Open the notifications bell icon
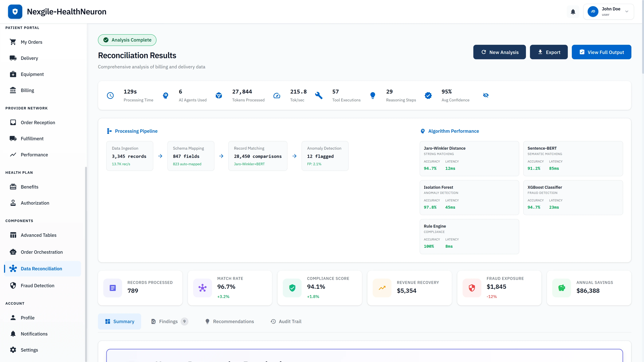This screenshot has height=362, width=644. [x=573, y=12]
